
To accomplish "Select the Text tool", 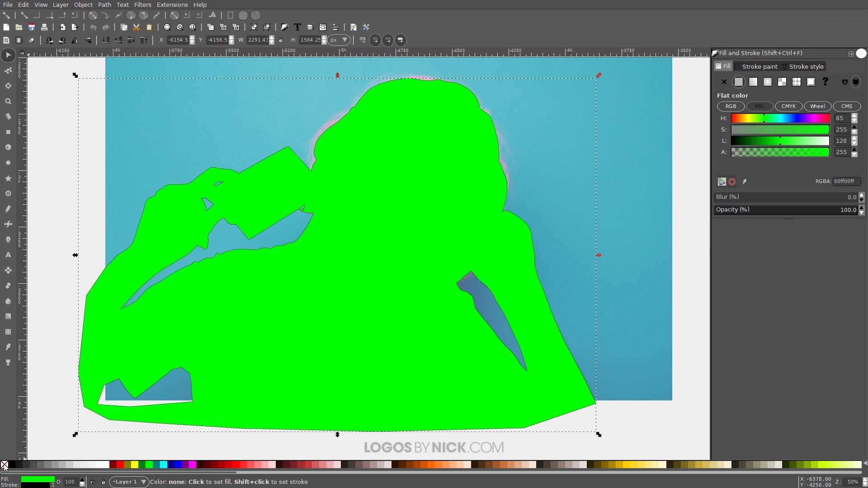I will coord(8,255).
